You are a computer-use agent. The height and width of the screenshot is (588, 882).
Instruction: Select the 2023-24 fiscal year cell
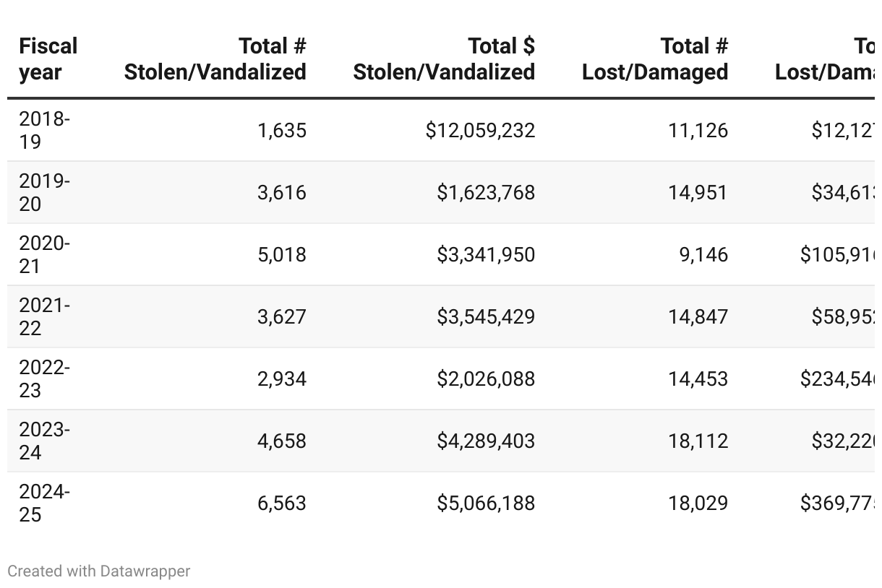pyautogui.click(x=45, y=441)
